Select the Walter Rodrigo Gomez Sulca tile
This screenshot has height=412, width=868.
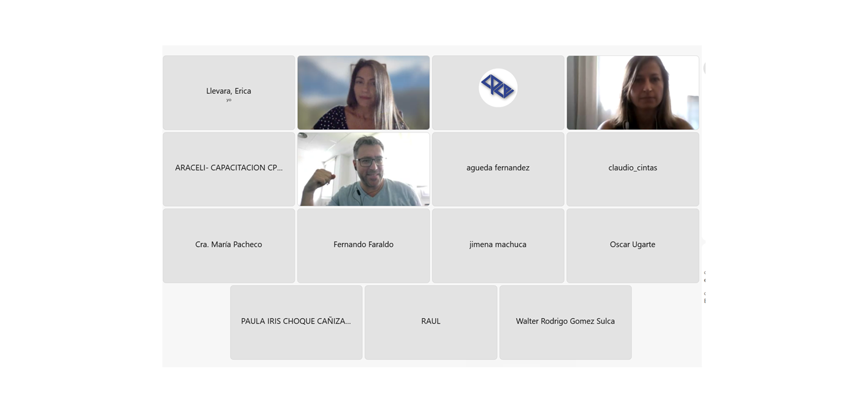[x=565, y=322]
